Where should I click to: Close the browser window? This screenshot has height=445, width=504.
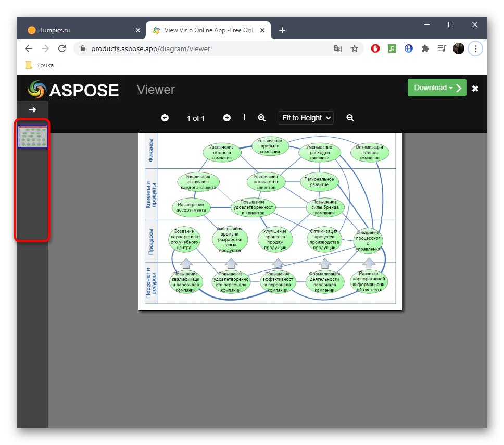coord(474,25)
